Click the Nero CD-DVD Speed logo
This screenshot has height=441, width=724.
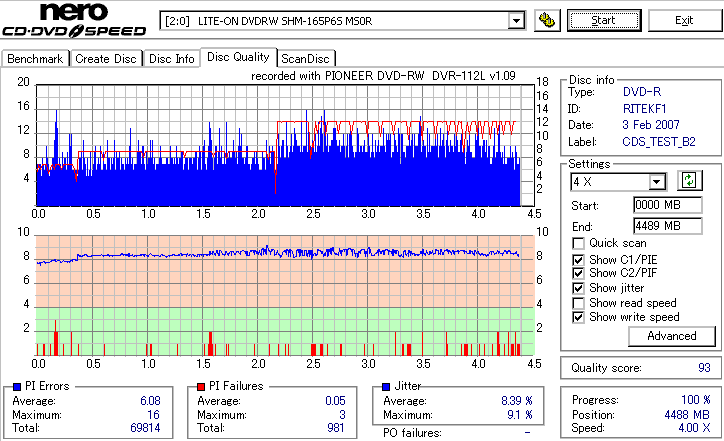[x=74, y=20]
